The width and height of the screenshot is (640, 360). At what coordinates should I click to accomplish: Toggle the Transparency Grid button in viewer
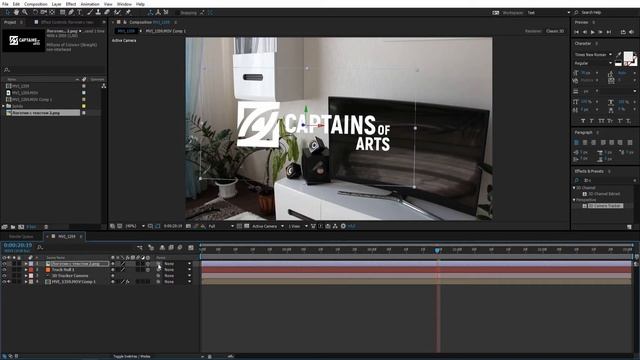pyautogui.click(x=247, y=226)
